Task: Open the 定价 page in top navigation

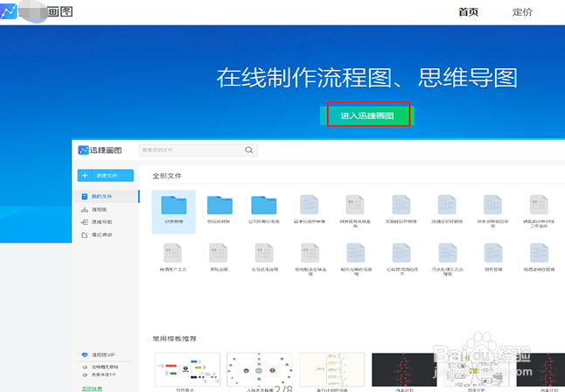Action: 522,12
